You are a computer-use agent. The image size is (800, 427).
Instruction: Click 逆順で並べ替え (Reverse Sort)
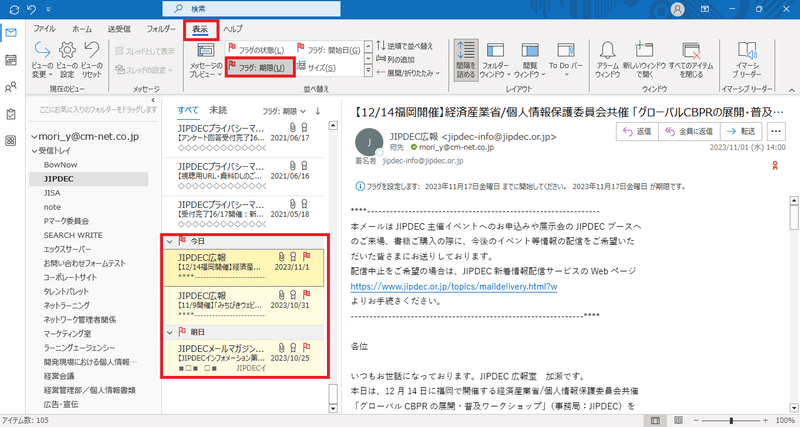(x=405, y=46)
